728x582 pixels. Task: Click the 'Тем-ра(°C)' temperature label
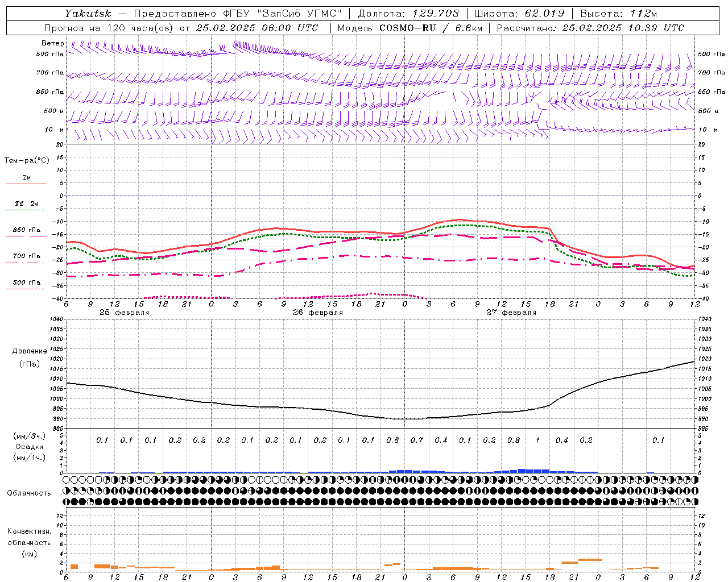click(27, 160)
